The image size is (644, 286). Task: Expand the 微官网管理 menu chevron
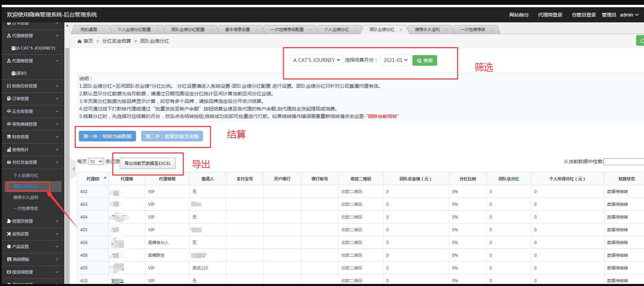coord(57,272)
